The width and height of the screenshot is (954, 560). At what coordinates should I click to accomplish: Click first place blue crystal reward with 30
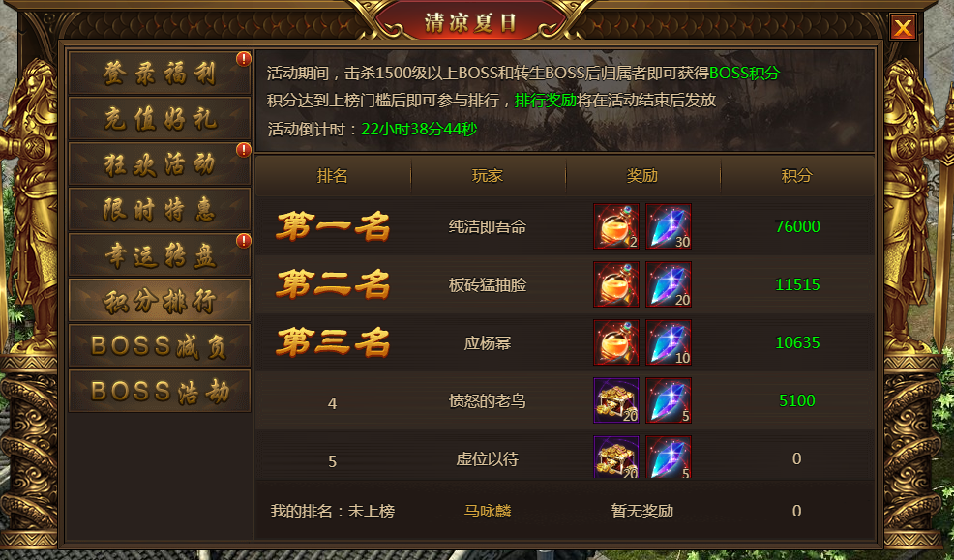tap(668, 226)
